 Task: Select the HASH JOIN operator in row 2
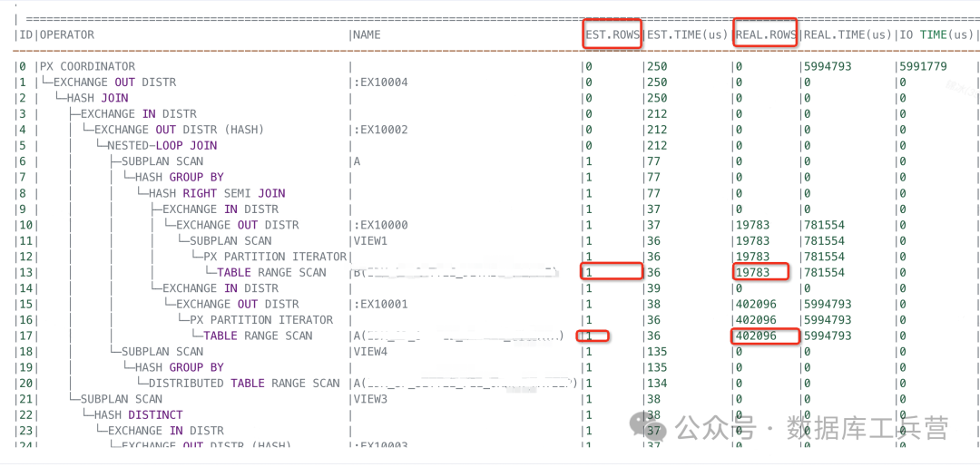pyautogui.click(x=97, y=98)
